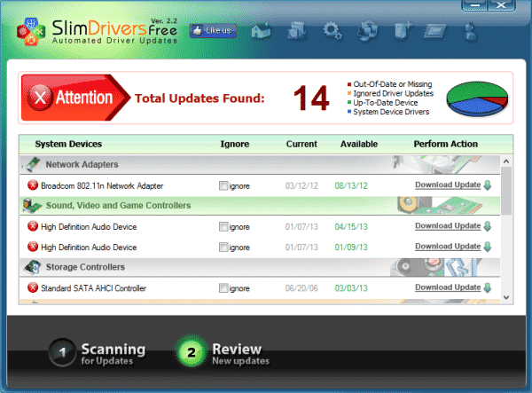Click available date 01/09/13
The height and width of the screenshot is (393, 532).
351,248
